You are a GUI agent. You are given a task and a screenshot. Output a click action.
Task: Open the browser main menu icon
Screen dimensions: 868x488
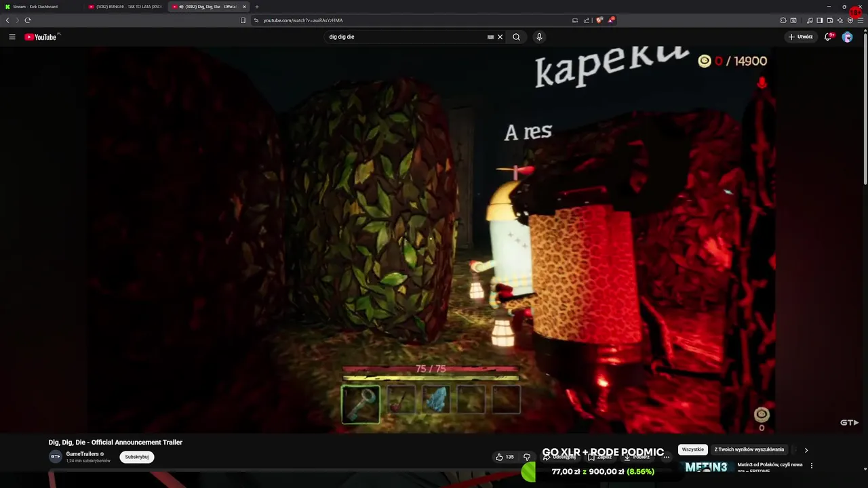click(x=861, y=20)
